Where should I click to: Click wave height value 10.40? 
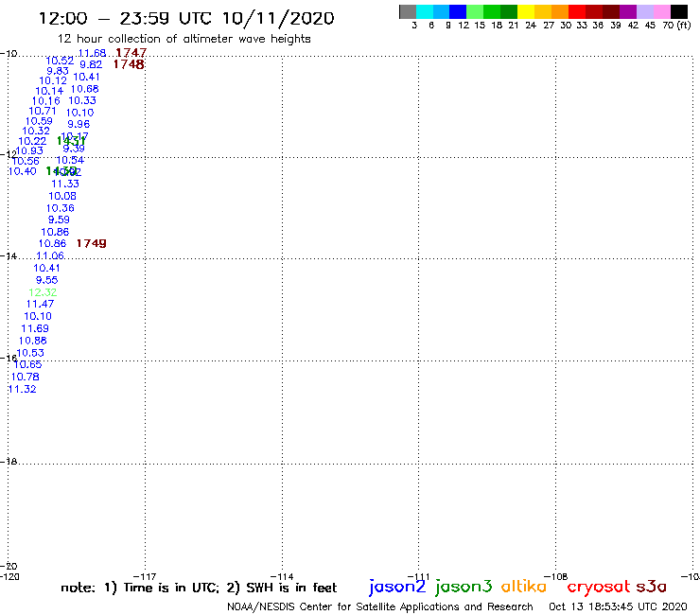click(23, 171)
